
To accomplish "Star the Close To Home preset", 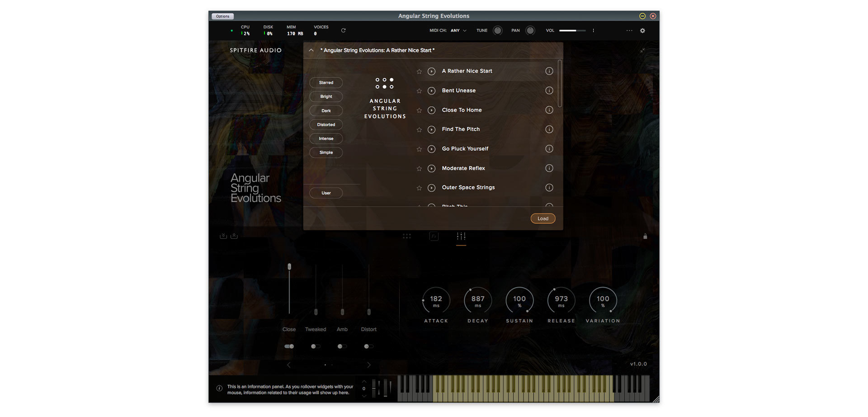I will pyautogui.click(x=419, y=110).
